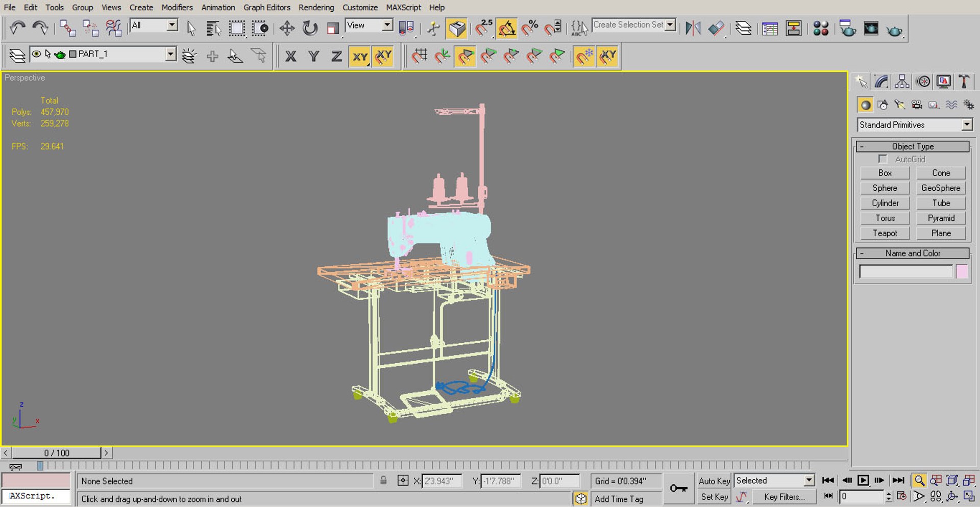This screenshot has height=507, width=980.
Task: Click the Teapot primitive button
Action: pos(885,233)
